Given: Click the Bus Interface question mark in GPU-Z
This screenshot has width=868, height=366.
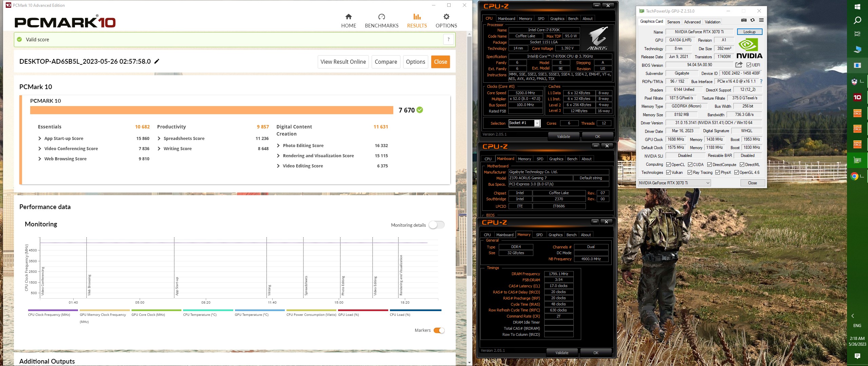Looking at the screenshot, I should pos(761,81).
